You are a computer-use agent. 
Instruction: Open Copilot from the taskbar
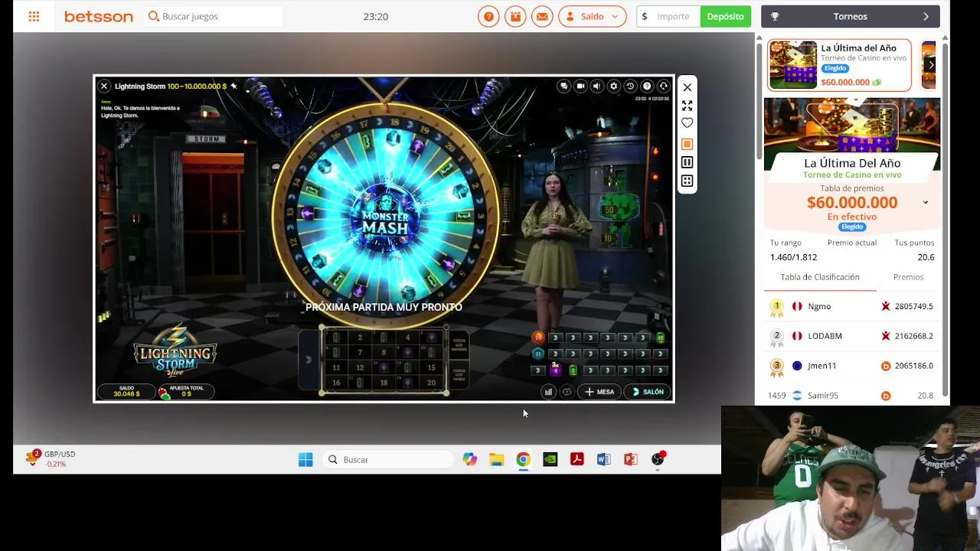pyautogui.click(x=469, y=459)
